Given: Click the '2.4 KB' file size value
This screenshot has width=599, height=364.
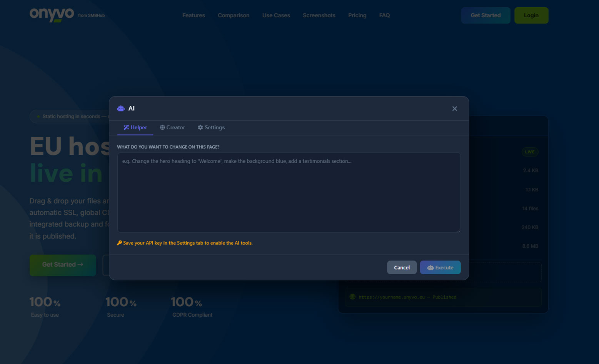Looking at the screenshot, I should pos(531,170).
